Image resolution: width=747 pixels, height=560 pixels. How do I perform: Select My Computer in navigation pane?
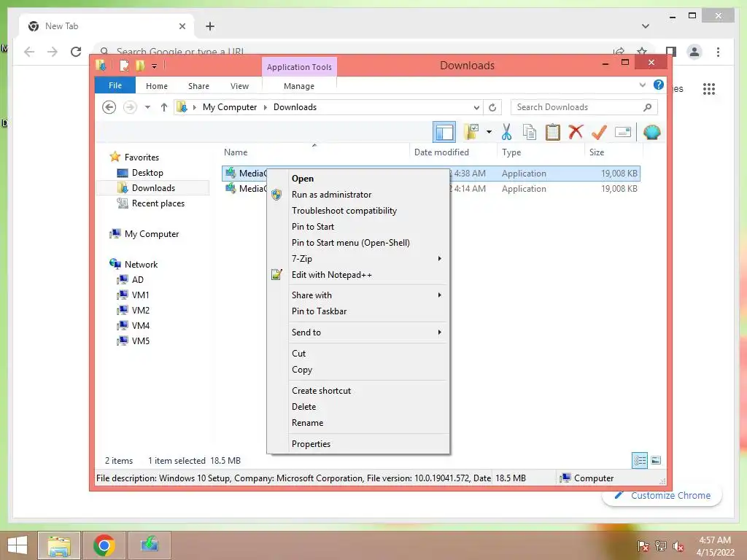[152, 234]
